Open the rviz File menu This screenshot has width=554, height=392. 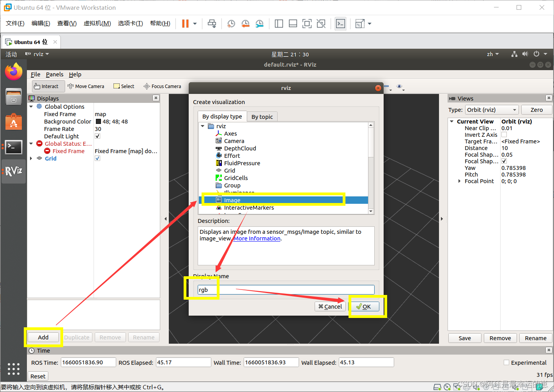[35, 74]
